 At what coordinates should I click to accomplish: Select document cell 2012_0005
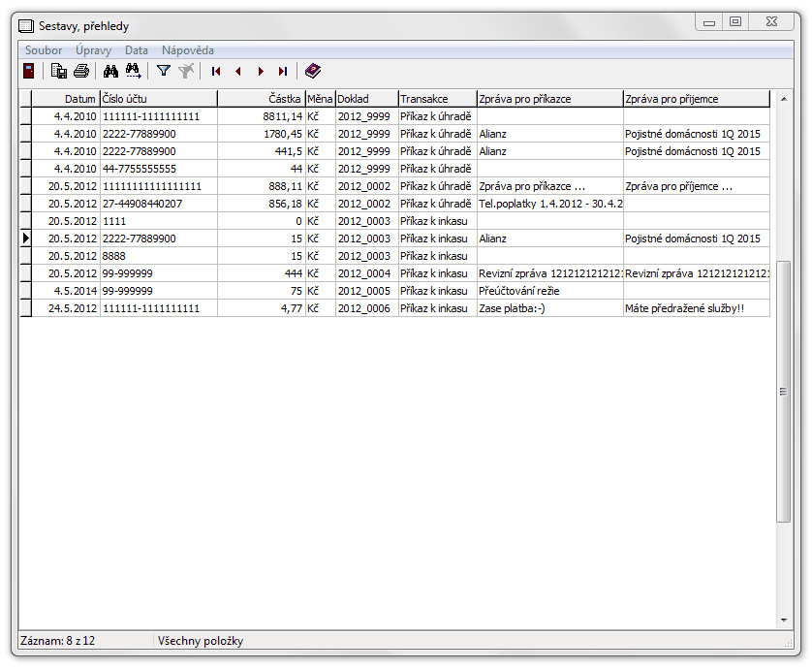click(367, 291)
